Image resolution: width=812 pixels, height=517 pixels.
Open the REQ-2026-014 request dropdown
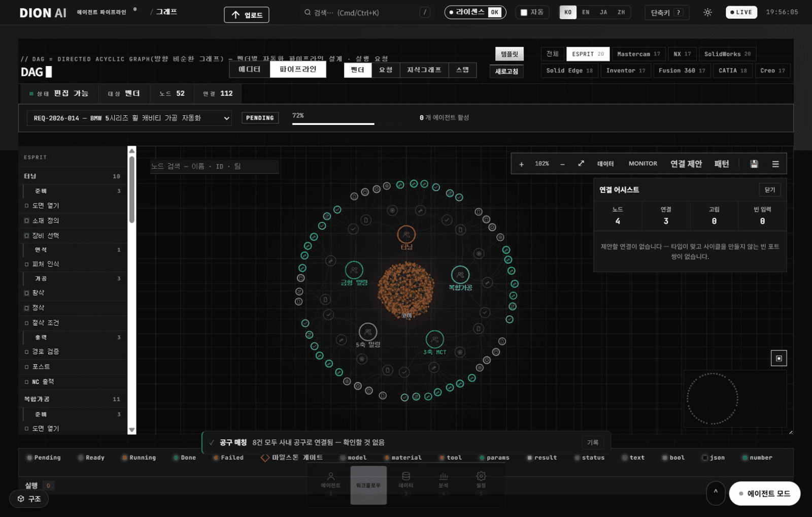[x=129, y=118]
